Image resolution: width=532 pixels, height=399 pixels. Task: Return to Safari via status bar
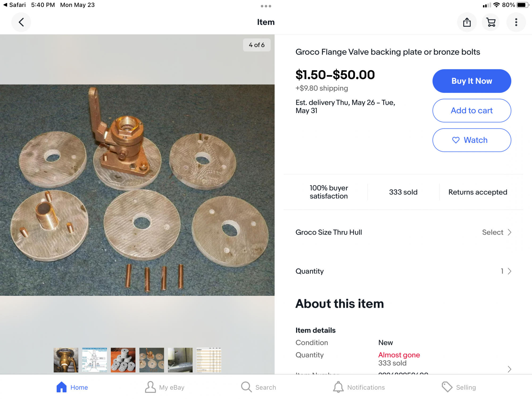click(x=15, y=5)
